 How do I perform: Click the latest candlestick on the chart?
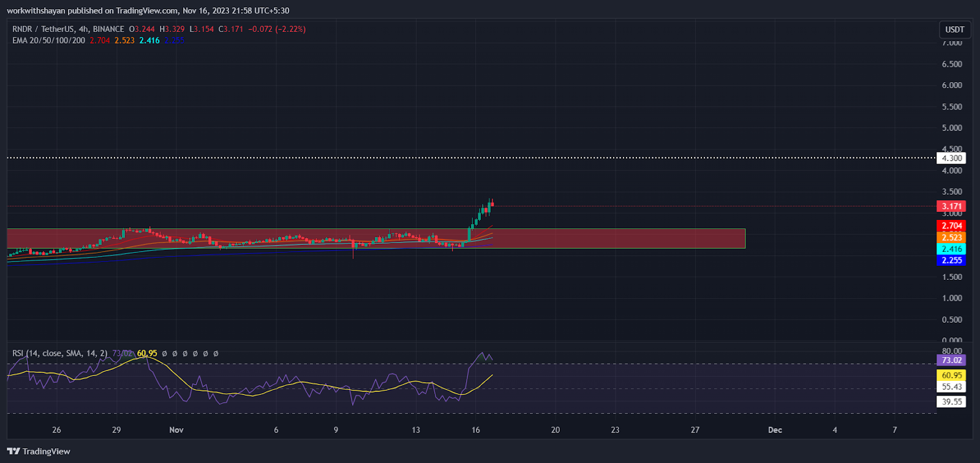click(492, 205)
